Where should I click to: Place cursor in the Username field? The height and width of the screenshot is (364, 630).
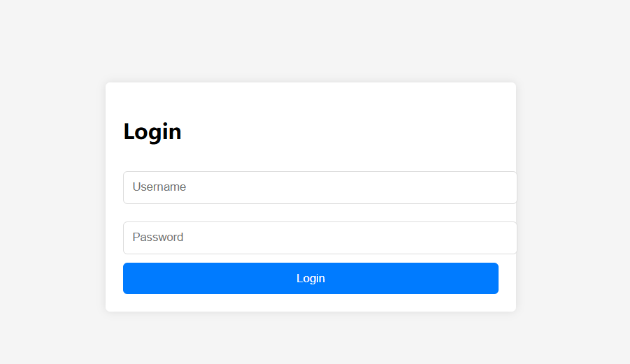coord(320,187)
